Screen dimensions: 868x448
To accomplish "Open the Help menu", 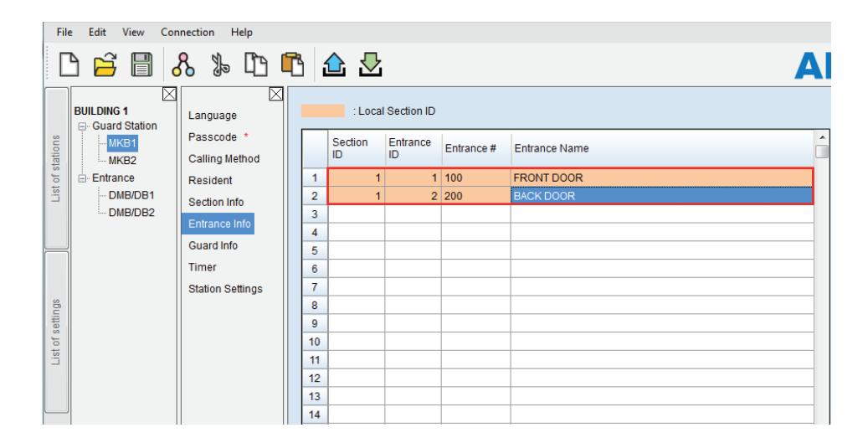I will pyautogui.click(x=242, y=32).
